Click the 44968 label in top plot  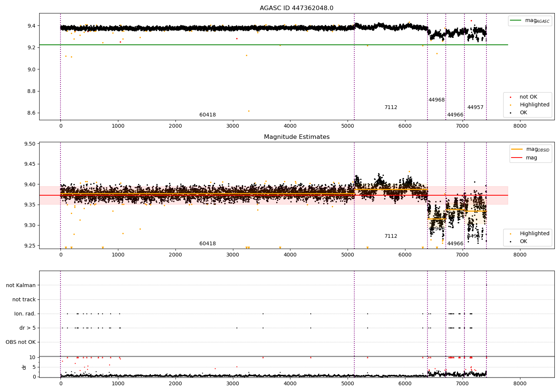point(436,100)
